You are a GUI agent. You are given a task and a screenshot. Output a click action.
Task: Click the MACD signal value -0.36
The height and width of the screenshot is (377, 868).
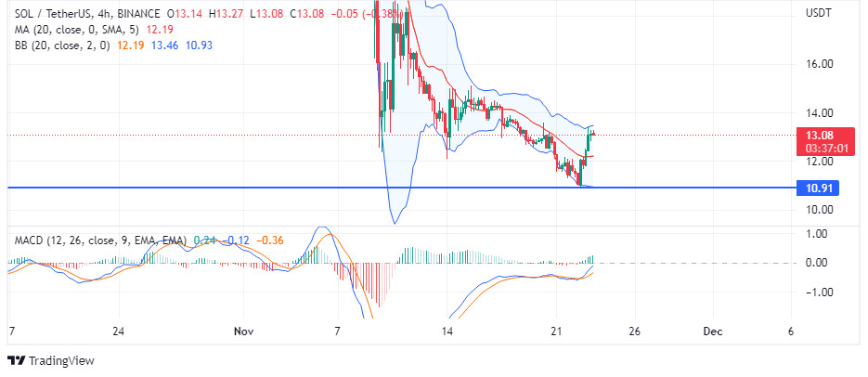pos(271,240)
